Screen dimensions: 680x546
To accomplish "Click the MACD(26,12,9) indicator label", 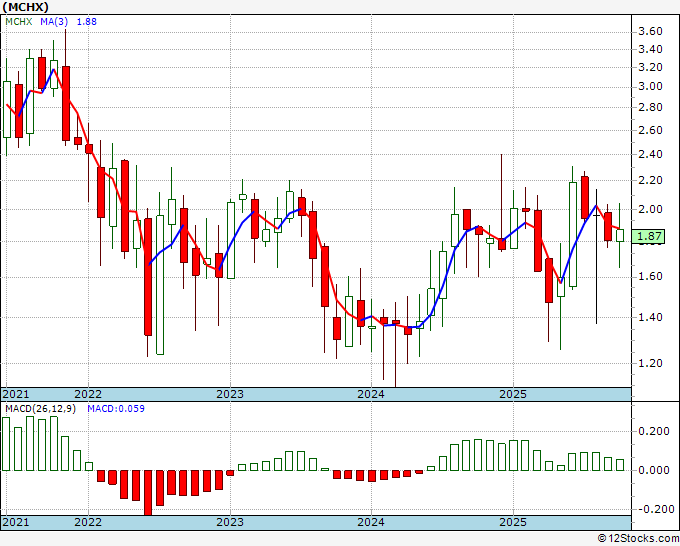I will pos(40,409).
